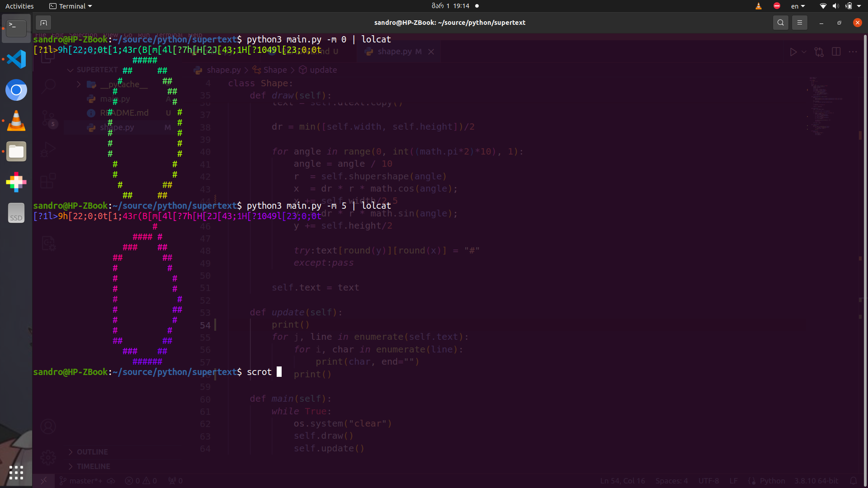Open the 'en' keyboard layout dropdown
Screen dimensions: 868x488
[x=798, y=6]
